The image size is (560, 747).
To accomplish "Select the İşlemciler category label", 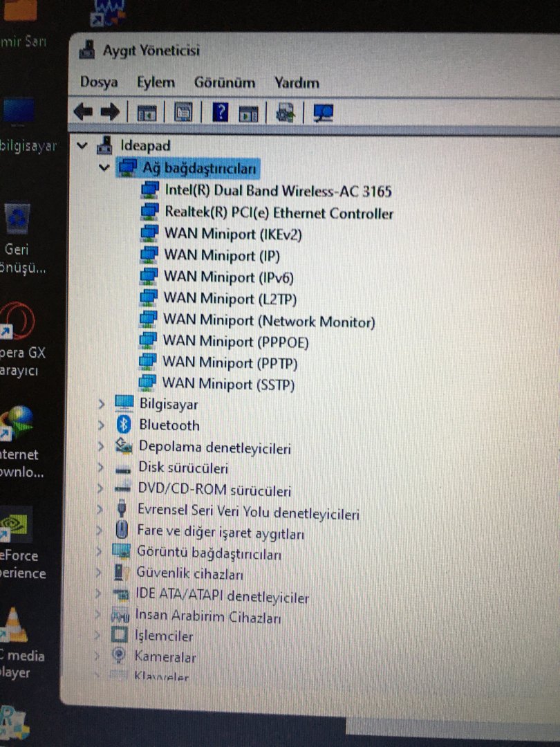I will (x=164, y=636).
